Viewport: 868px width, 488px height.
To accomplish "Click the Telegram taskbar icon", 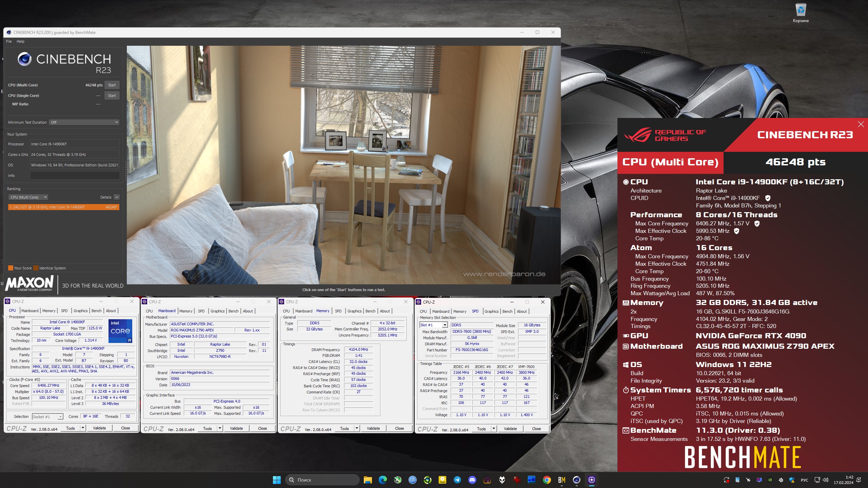I will (457, 480).
